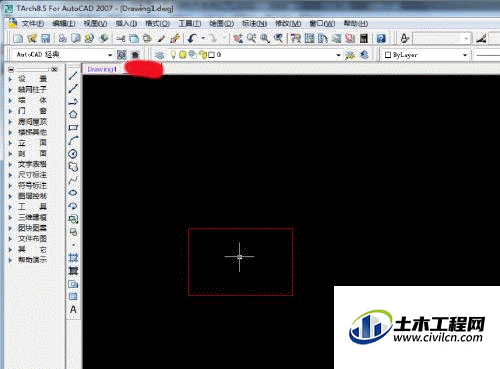Image resolution: width=500 pixels, height=369 pixels.
Task: Click the Layer Previous icon
Action: [364, 55]
